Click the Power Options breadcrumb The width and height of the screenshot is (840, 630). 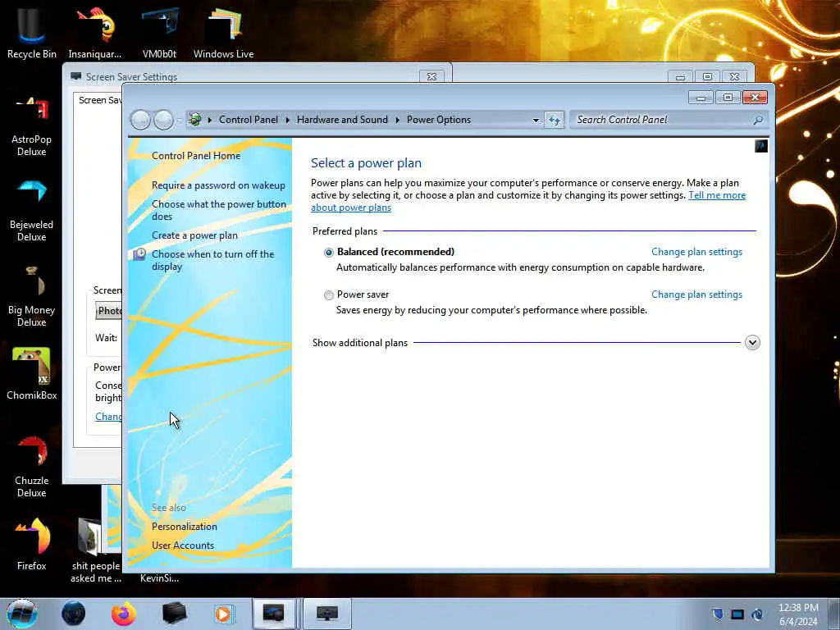[438, 120]
